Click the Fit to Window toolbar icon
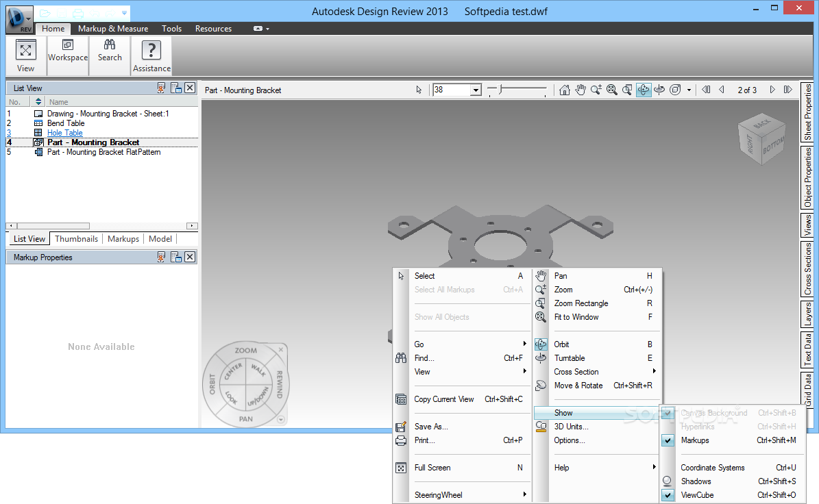 point(611,90)
